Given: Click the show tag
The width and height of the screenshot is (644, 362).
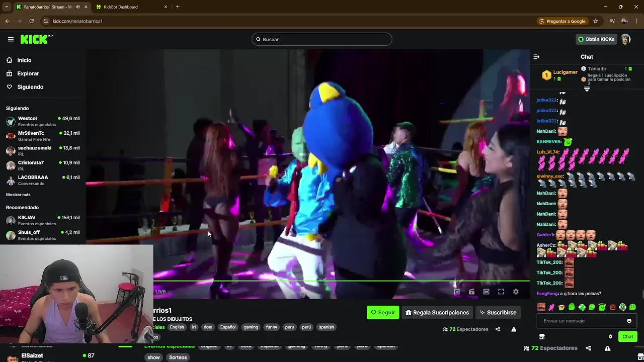Looking at the screenshot, I should tap(153, 357).
